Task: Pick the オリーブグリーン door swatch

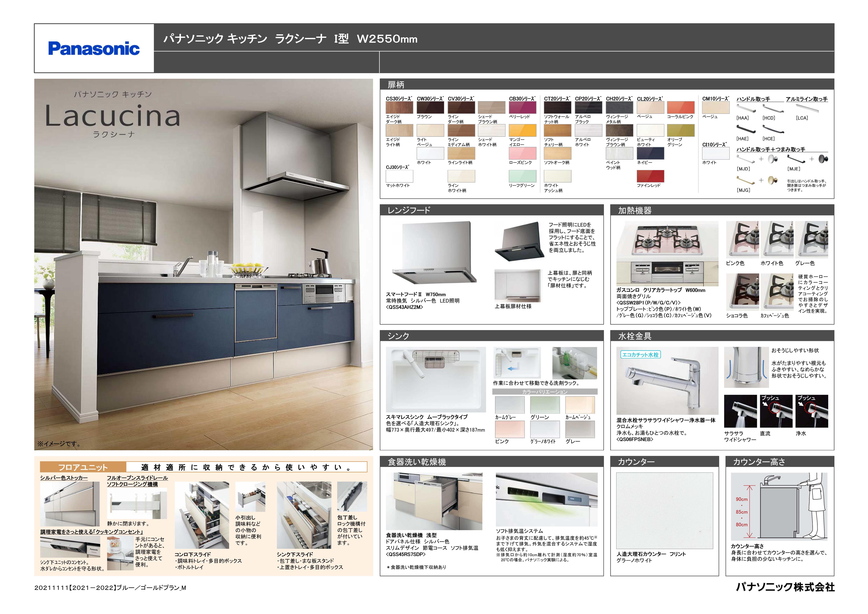Action: tap(681, 131)
